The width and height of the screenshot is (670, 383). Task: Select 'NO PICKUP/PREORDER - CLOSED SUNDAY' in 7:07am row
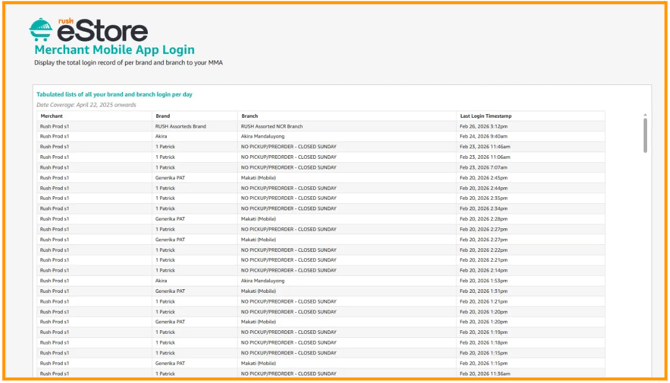click(289, 167)
